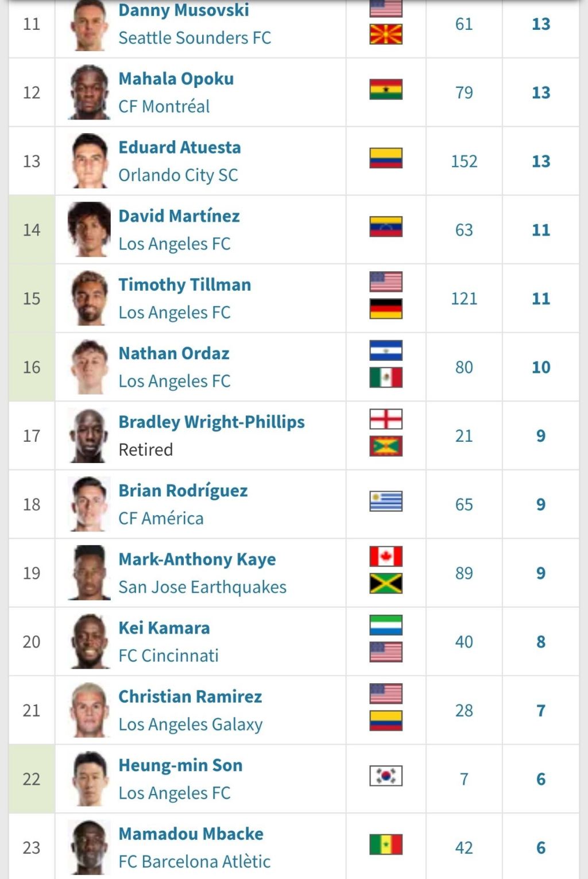Click Germany flag in Timothy Tillman row
This screenshot has height=879, width=588.
[x=386, y=309]
